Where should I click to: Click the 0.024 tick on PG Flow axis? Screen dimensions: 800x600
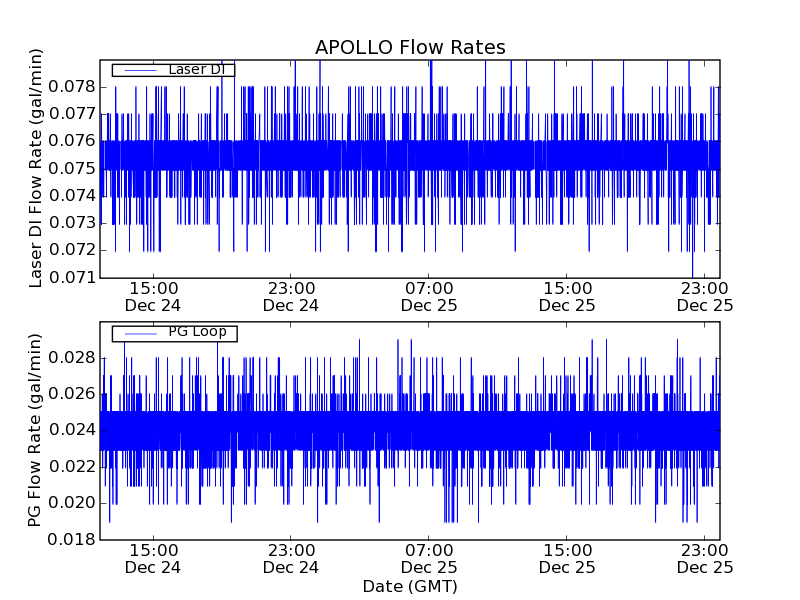[x=72, y=430]
